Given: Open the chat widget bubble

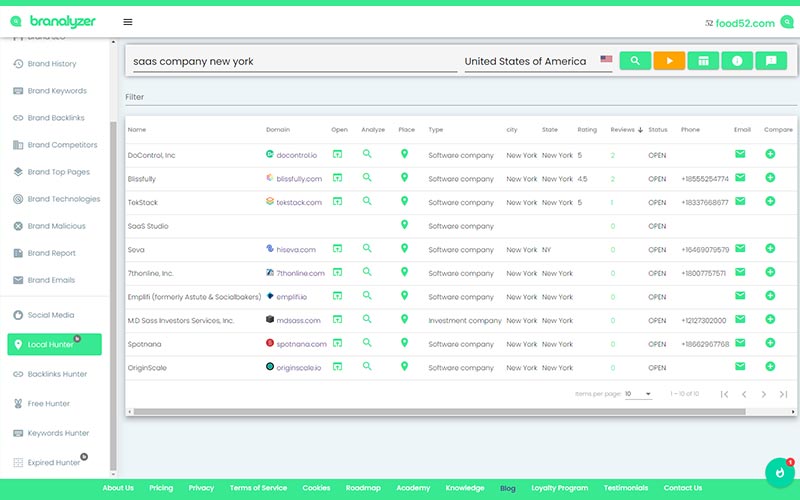Looking at the screenshot, I should coord(780,472).
